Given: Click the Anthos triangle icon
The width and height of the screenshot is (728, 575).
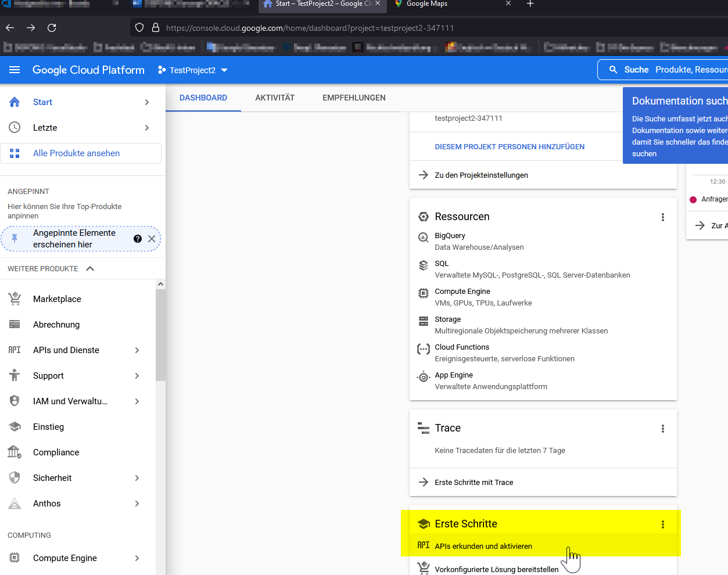Looking at the screenshot, I should [15, 504].
